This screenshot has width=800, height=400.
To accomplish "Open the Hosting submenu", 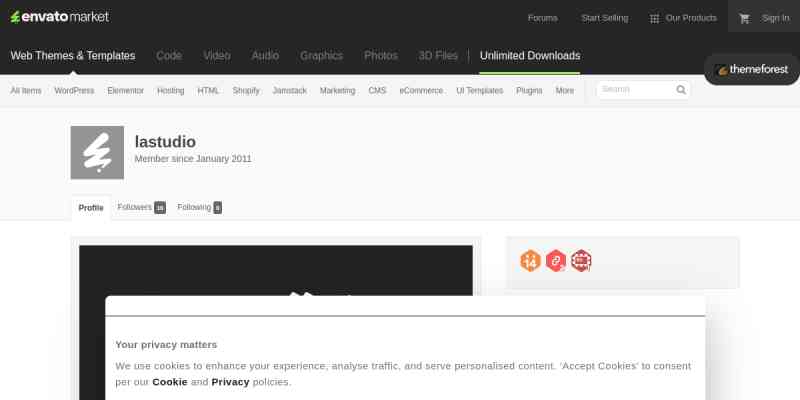I will (170, 91).
